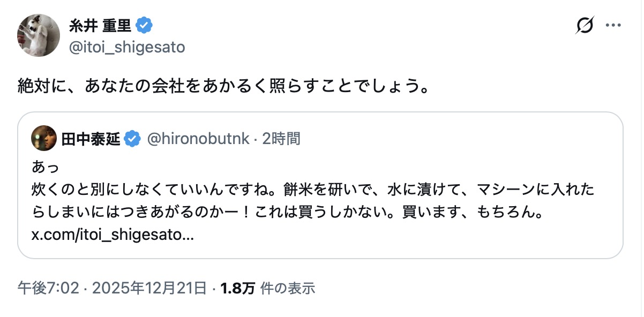Click the 件の表示 views label
Viewport: 644px width, 317px height.
point(288,289)
